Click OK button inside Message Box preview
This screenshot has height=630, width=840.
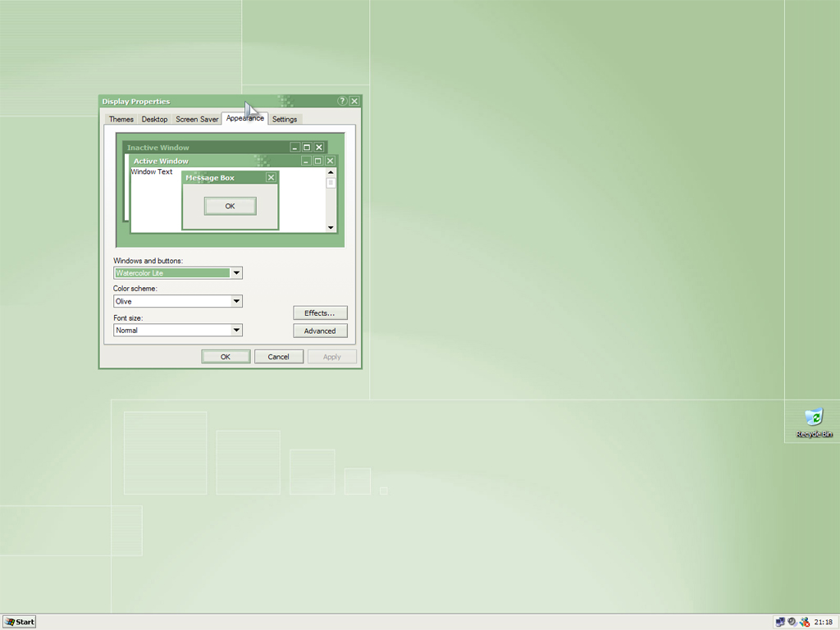pos(230,206)
